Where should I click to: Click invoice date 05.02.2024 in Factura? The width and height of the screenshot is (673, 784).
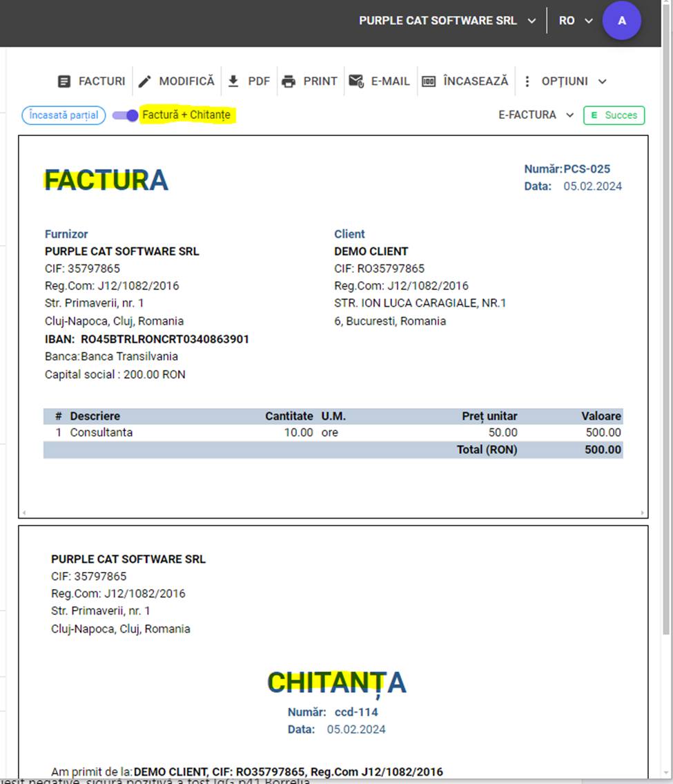coord(592,187)
